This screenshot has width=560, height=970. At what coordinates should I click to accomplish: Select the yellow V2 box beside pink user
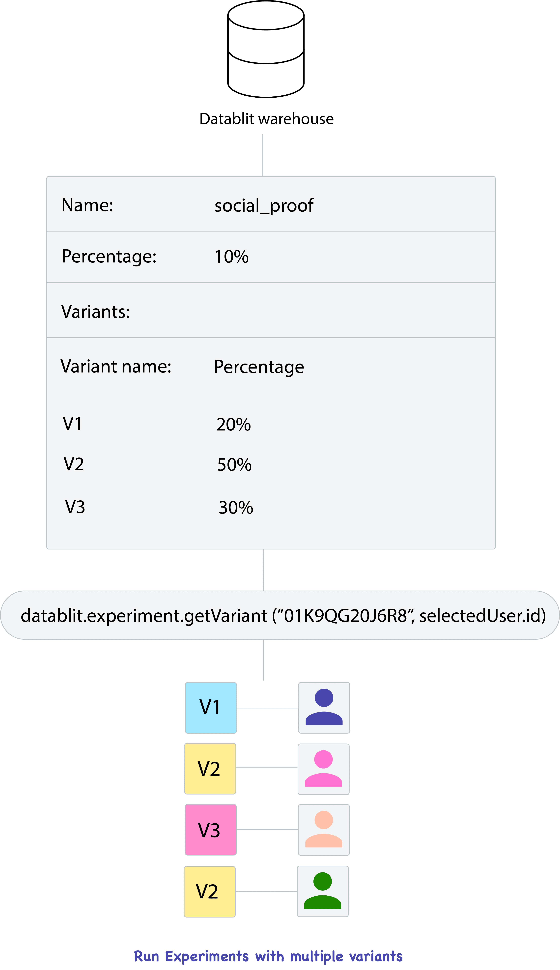(x=210, y=769)
